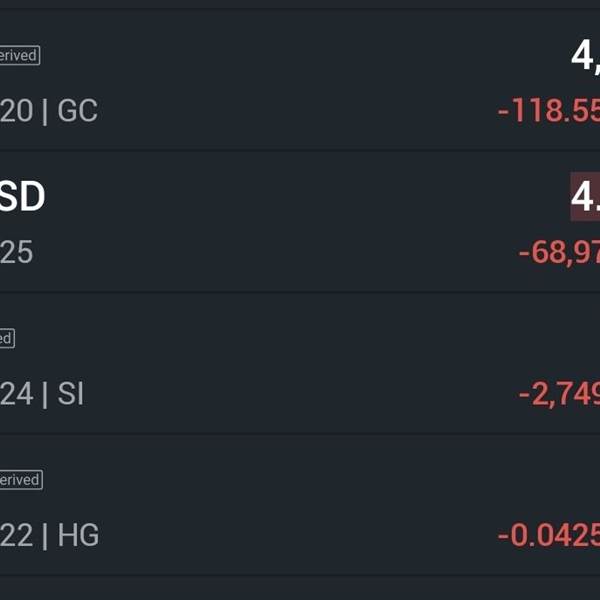This screenshot has height=600, width=600.
Task: Click the -0.0425 change value
Action: coord(548,536)
